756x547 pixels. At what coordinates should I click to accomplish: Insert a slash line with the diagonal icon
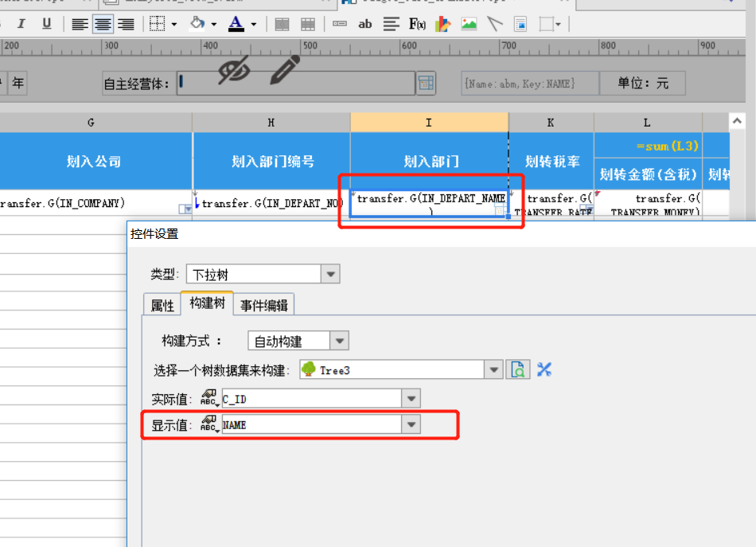(x=495, y=24)
